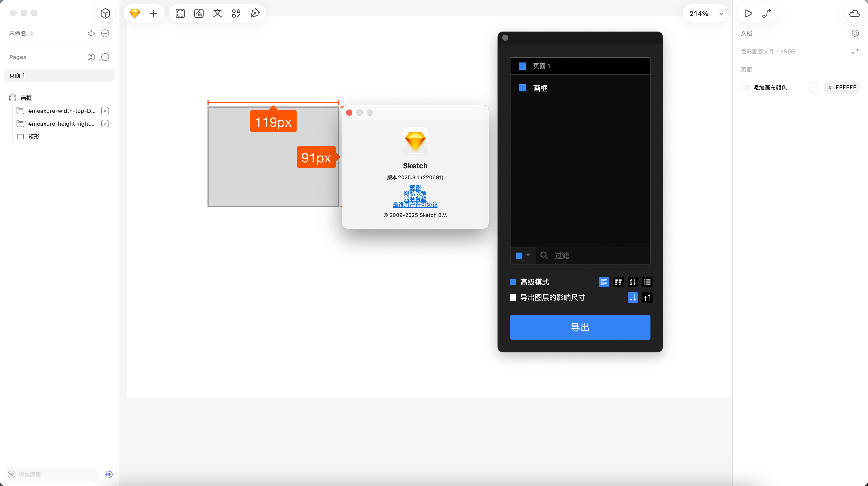This screenshot has width=868, height=486.
Task: Click the blue 导出 button
Action: coord(580,327)
